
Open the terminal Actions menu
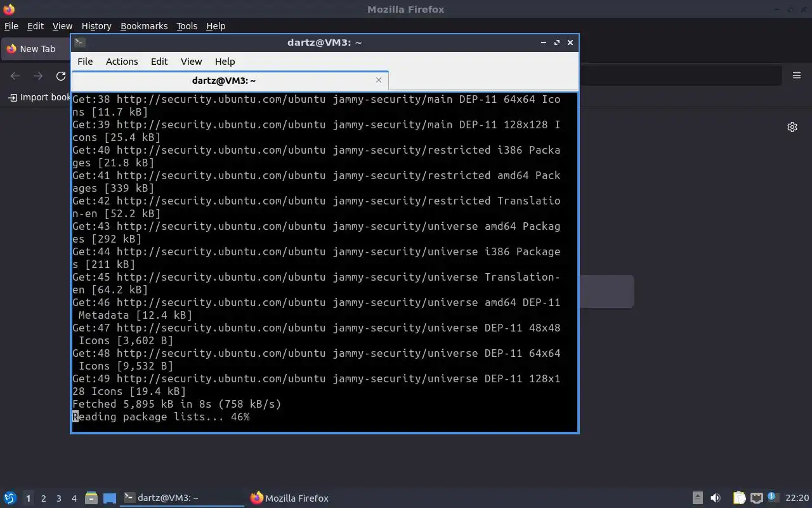(x=122, y=62)
